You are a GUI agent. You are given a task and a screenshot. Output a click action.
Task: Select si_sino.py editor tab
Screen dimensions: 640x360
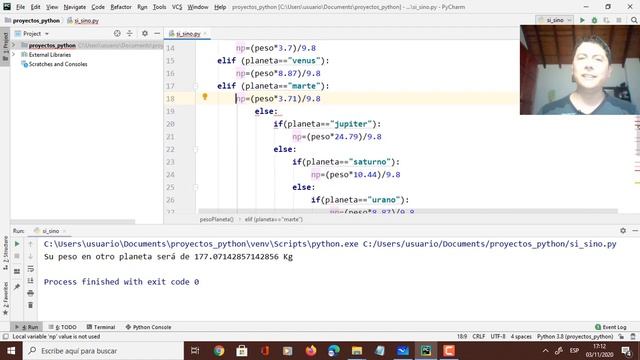(187, 34)
